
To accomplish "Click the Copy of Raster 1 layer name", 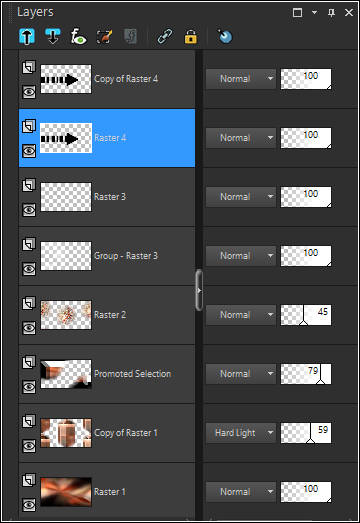I will [126, 433].
